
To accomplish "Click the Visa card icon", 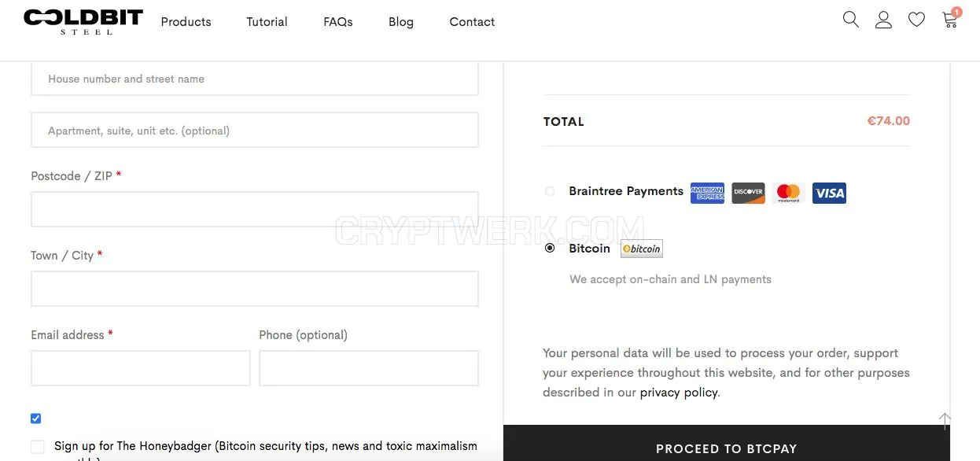I will tap(829, 193).
